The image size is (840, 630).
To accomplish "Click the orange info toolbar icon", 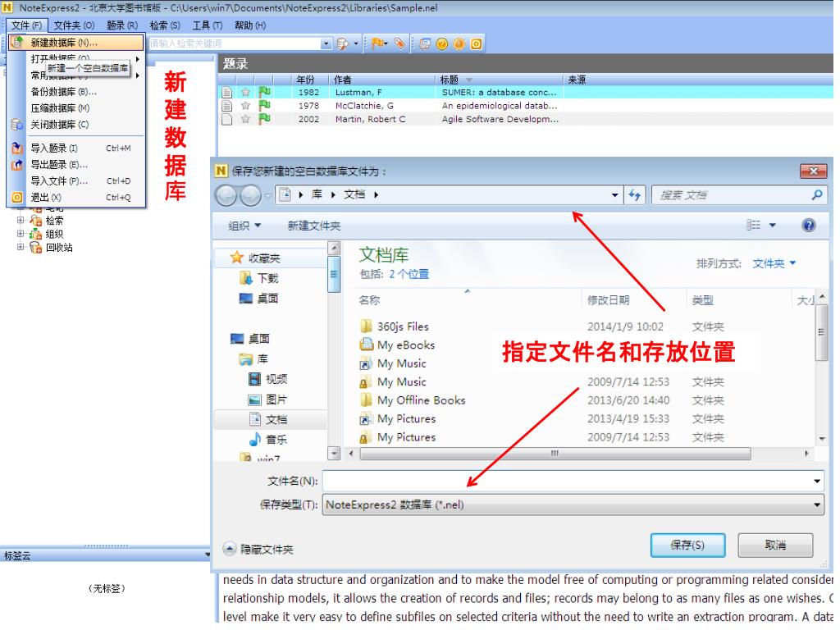I will [459, 44].
